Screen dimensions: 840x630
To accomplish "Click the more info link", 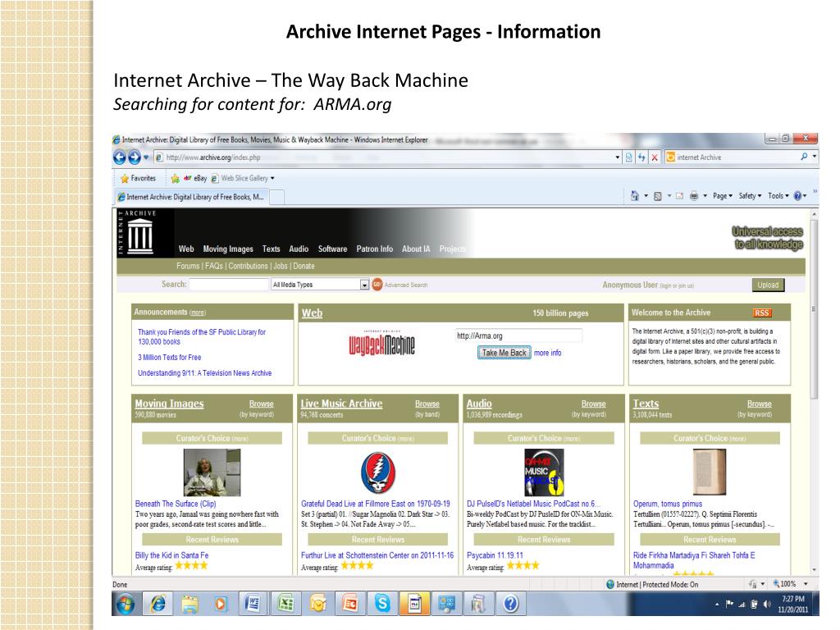I will point(547,353).
